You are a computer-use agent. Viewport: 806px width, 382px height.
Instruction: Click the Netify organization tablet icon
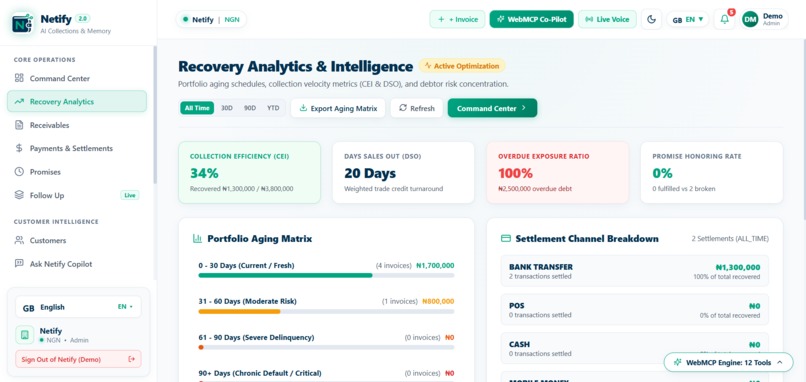[x=25, y=335]
